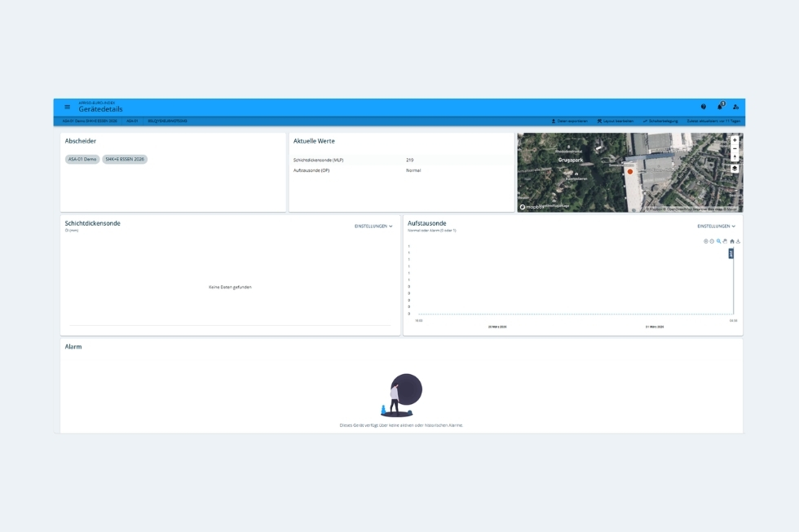Click the SHK+E ESSEN 2026 chip
The image size is (799, 532).
coord(125,160)
